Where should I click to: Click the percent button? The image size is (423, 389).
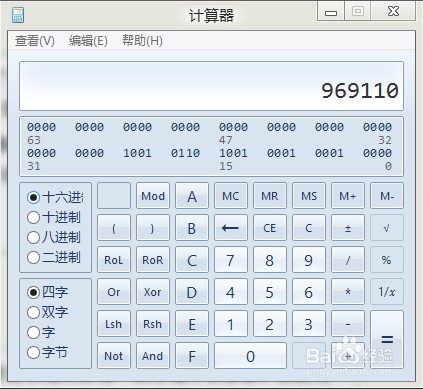tap(387, 260)
